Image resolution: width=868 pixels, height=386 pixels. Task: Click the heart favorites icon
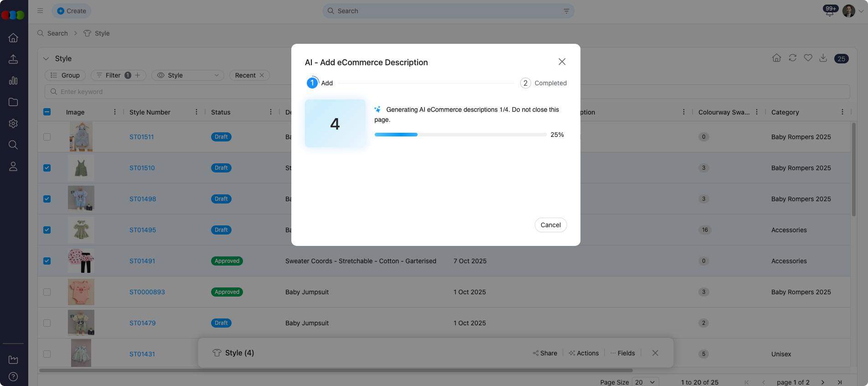click(808, 58)
